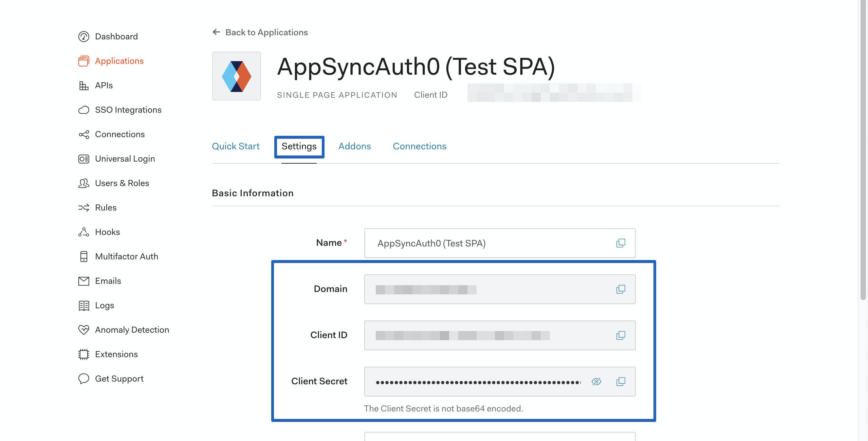Copy the Domain value

pyautogui.click(x=621, y=289)
